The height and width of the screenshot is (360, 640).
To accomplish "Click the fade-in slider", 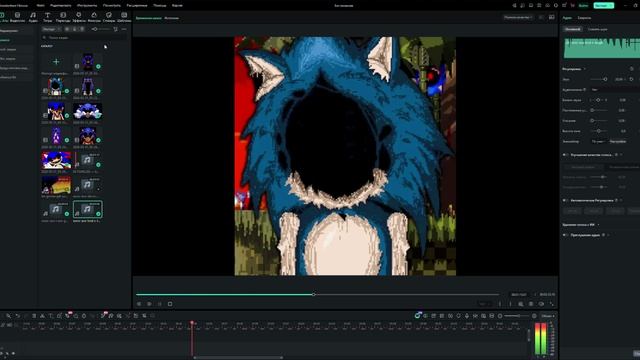I will tap(598, 110).
